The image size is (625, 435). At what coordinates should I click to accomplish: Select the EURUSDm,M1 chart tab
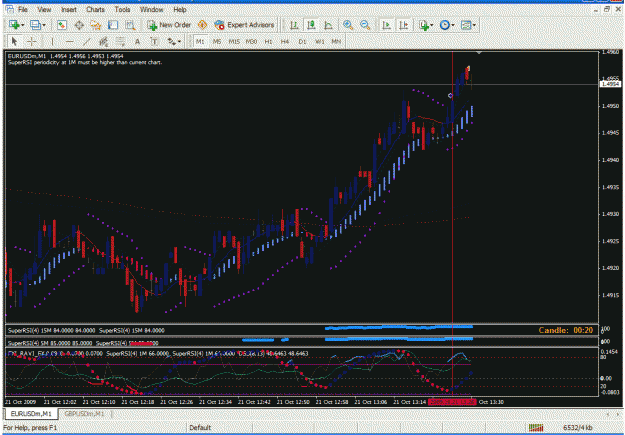(31, 414)
